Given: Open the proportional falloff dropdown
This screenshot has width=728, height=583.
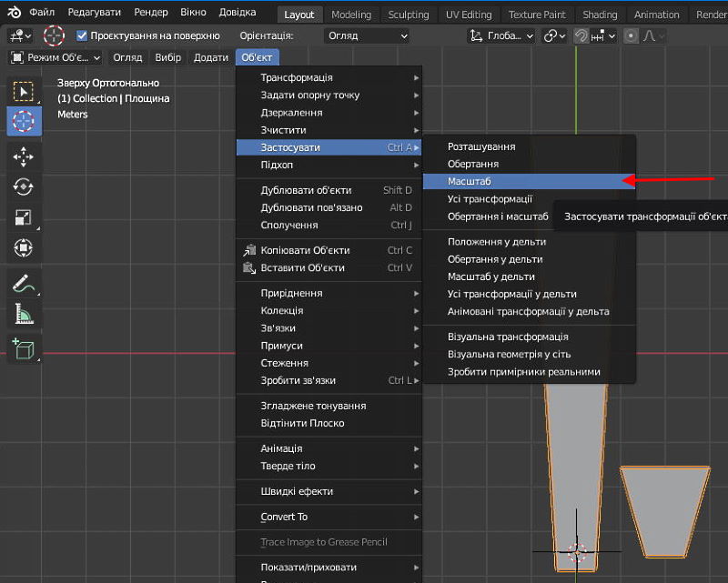Looking at the screenshot, I should click(653, 35).
